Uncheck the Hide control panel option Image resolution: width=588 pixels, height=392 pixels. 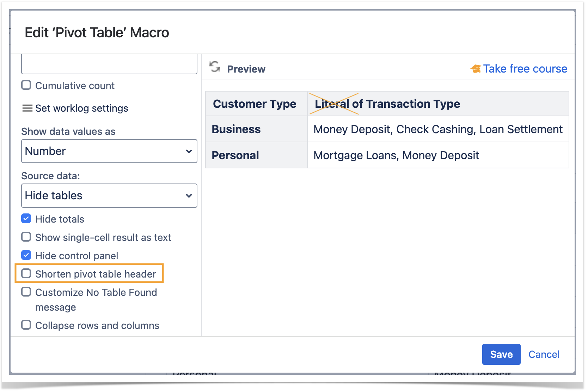pyautogui.click(x=26, y=255)
